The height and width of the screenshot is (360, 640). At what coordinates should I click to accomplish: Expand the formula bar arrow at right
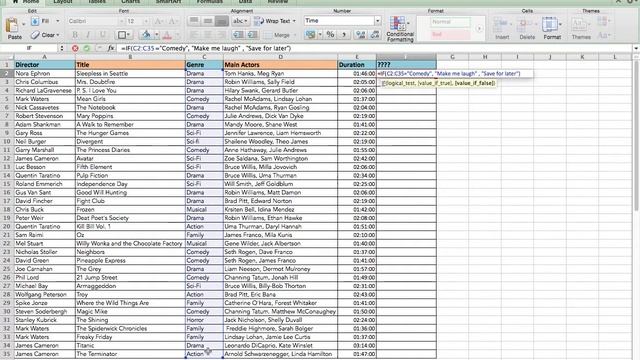(636, 48)
